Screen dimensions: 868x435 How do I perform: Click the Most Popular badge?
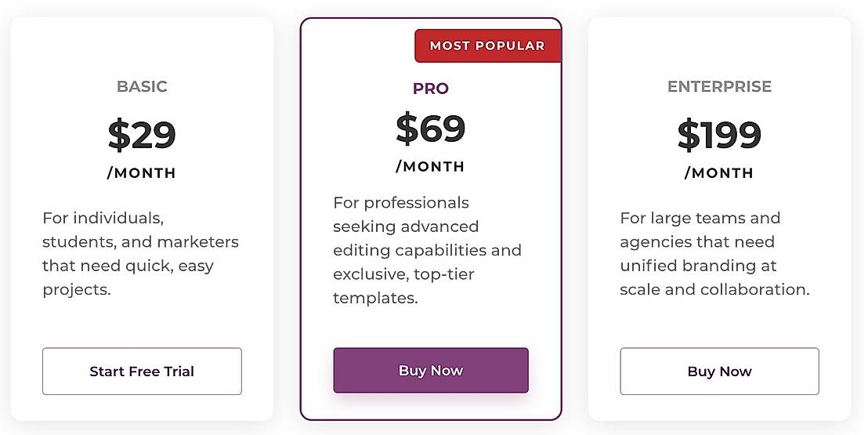[487, 45]
